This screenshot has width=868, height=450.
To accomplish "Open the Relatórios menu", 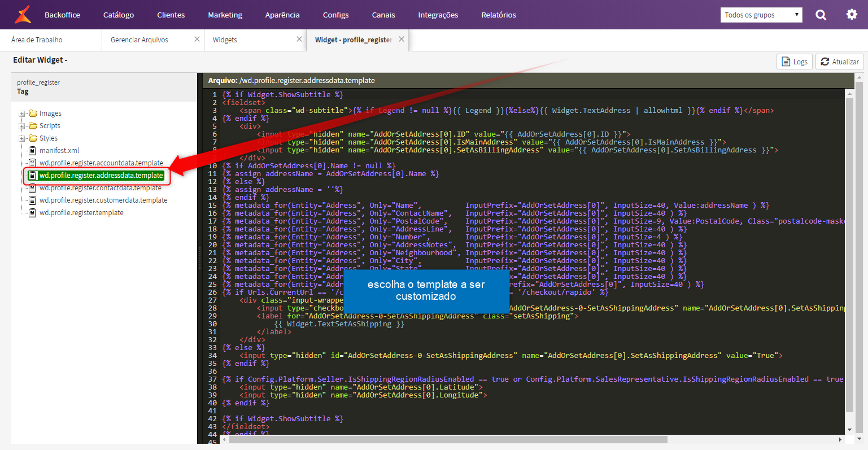I will (x=499, y=15).
